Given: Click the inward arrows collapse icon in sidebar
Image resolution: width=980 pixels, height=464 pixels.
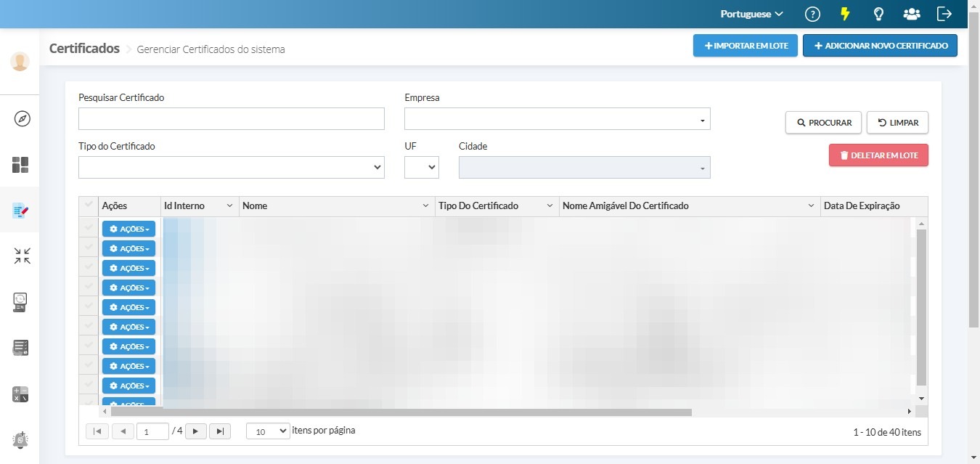Looking at the screenshot, I should [22, 256].
